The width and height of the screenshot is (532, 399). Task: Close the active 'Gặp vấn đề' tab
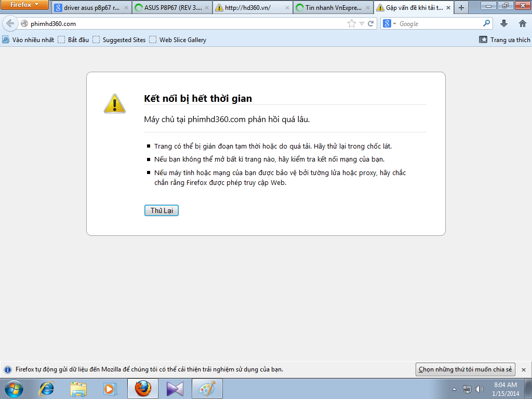[x=448, y=7]
